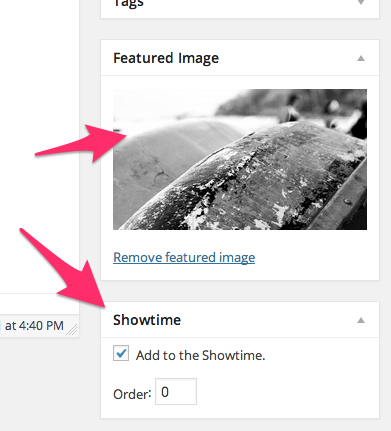Expand the Tags panel toggle arrow

[x=361, y=2]
